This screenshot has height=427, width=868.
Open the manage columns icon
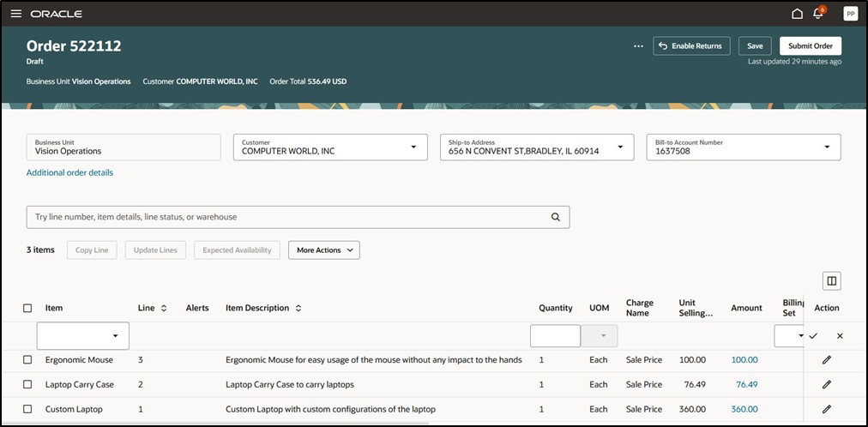831,281
